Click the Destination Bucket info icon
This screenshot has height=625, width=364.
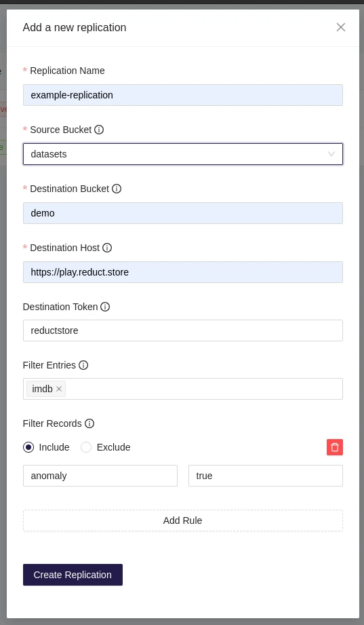click(117, 189)
